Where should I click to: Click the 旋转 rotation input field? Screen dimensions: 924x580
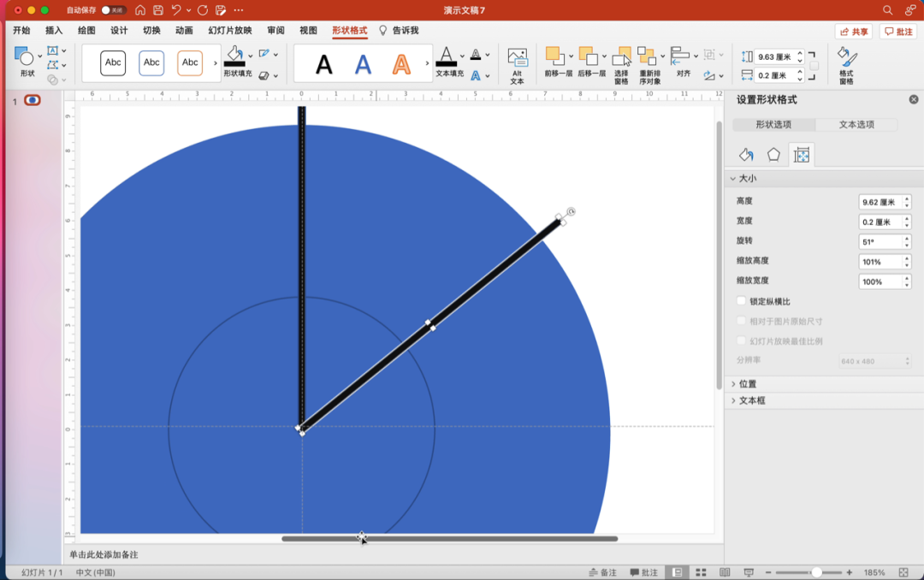coord(880,241)
